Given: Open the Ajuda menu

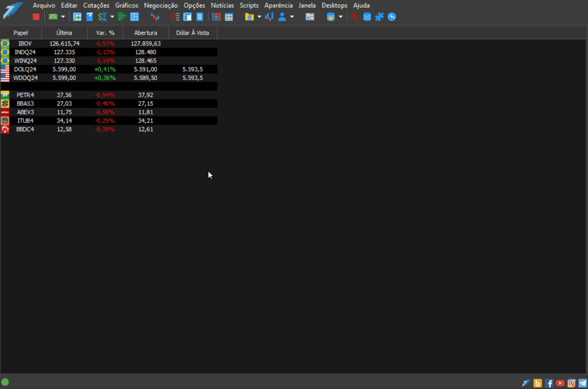Looking at the screenshot, I should point(362,5).
